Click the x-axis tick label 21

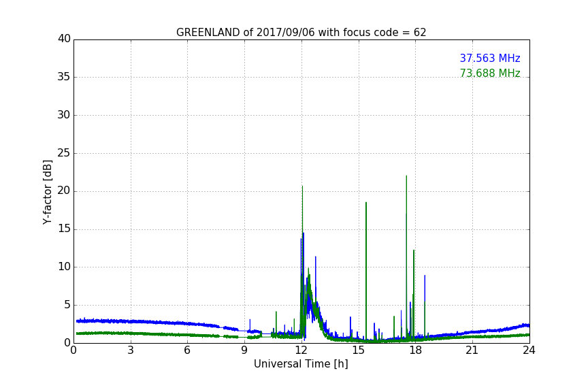(472, 350)
